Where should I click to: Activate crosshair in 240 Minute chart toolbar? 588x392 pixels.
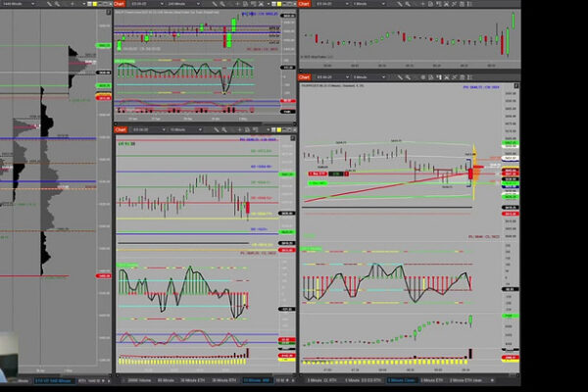tap(238, 4)
